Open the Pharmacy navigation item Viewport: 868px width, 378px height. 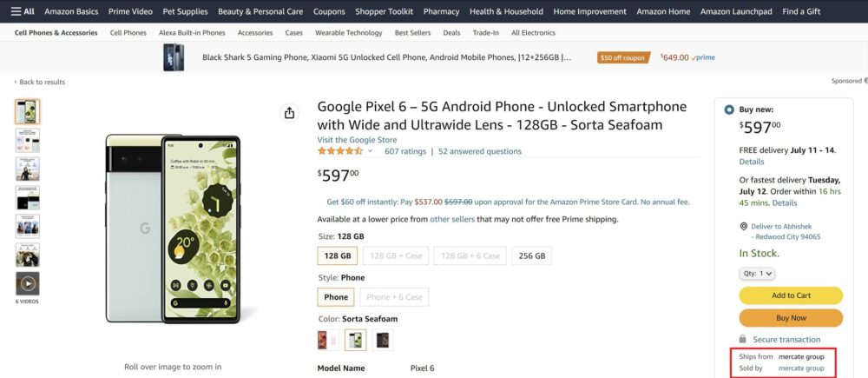tap(441, 11)
